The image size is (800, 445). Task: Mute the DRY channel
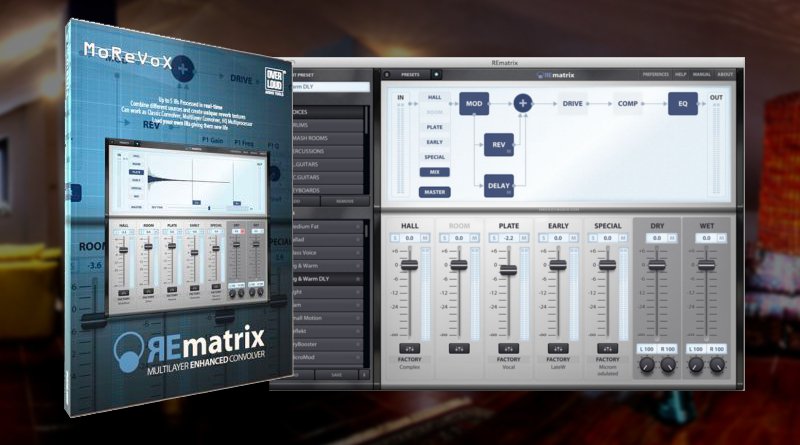pos(672,238)
